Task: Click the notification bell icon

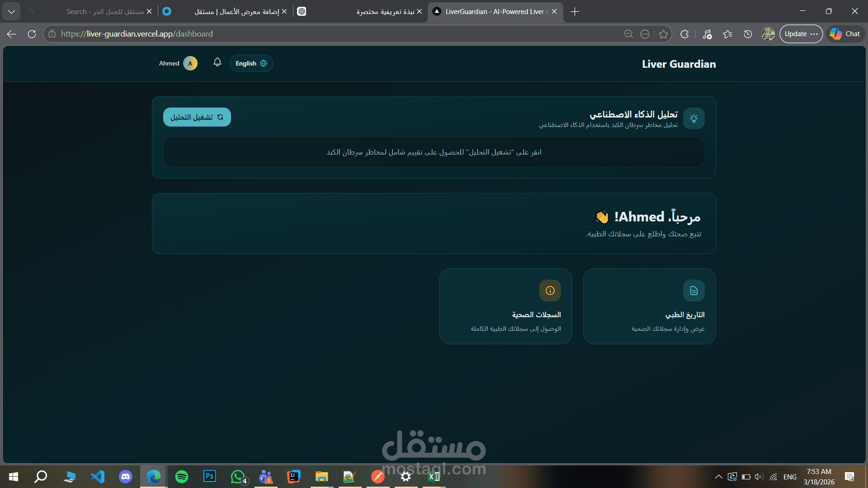Action: 217,62
